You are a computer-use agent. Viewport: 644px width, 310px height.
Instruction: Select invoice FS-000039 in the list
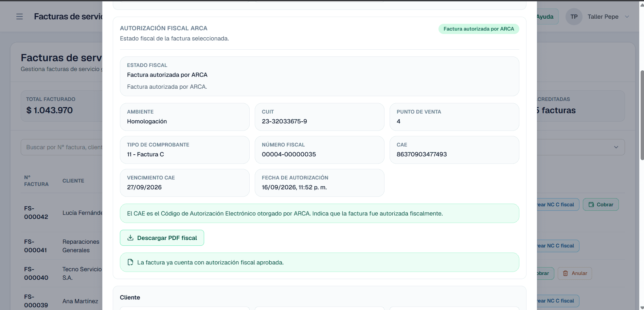(x=36, y=301)
